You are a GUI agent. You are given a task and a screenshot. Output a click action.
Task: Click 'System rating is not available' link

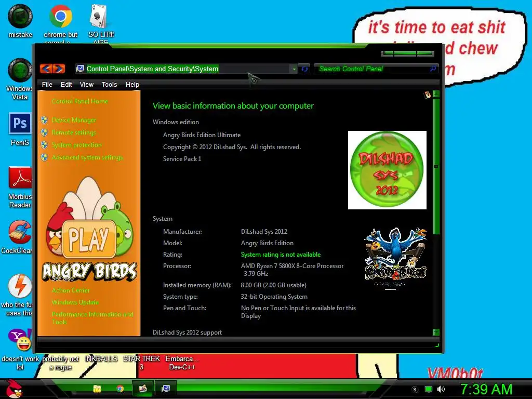[281, 255]
